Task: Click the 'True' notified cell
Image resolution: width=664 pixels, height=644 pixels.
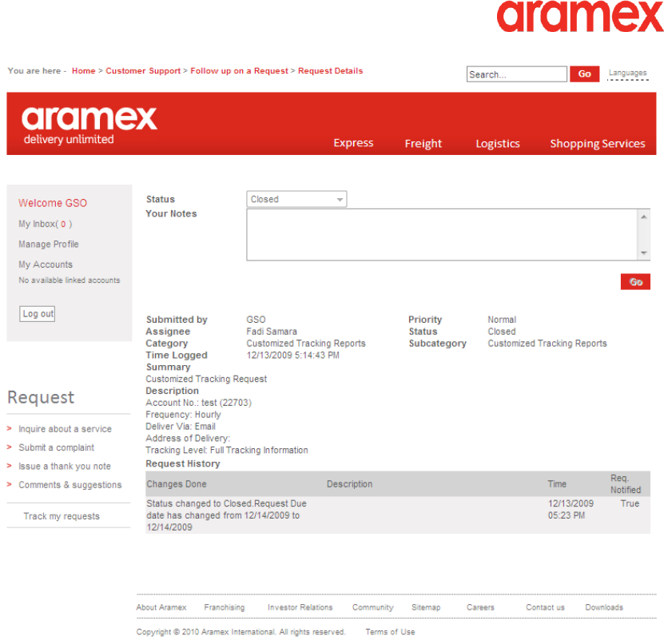Action: pyautogui.click(x=630, y=503)
